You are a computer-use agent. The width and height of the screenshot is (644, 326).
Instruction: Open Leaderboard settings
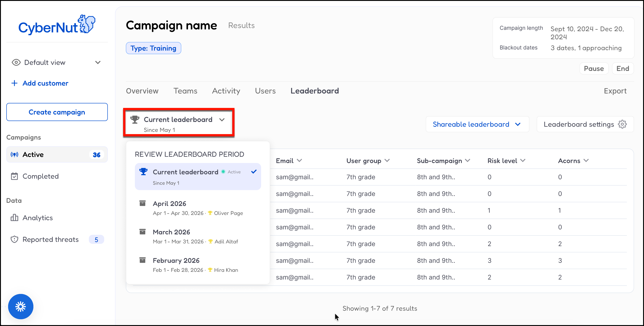(x=585, y=124)
